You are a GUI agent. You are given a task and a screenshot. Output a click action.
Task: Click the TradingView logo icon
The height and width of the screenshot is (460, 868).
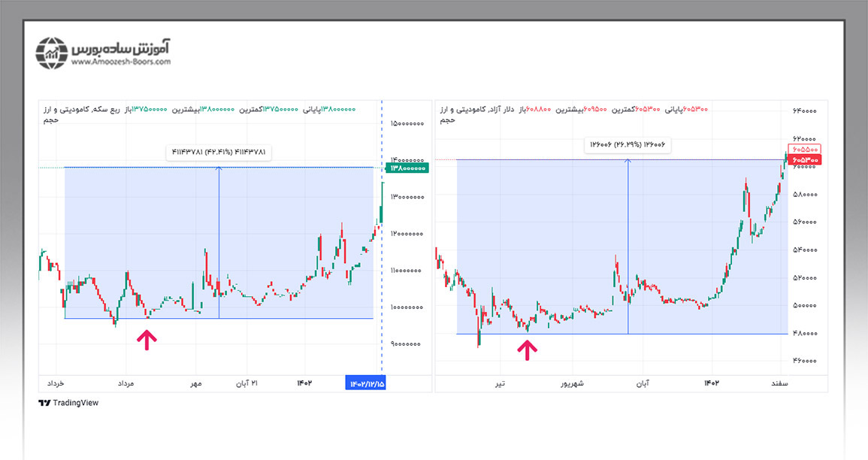44,403
